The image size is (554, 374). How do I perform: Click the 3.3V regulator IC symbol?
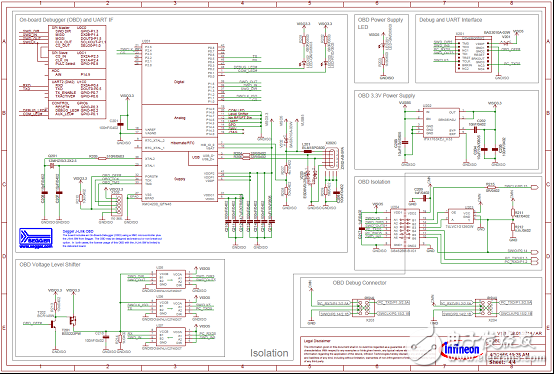(441, 123)
